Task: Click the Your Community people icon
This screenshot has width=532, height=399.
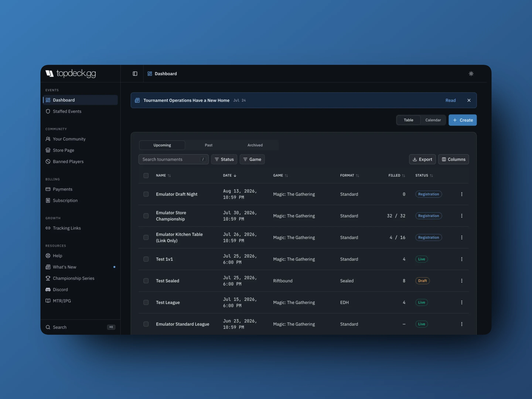Action: point(48,139)
